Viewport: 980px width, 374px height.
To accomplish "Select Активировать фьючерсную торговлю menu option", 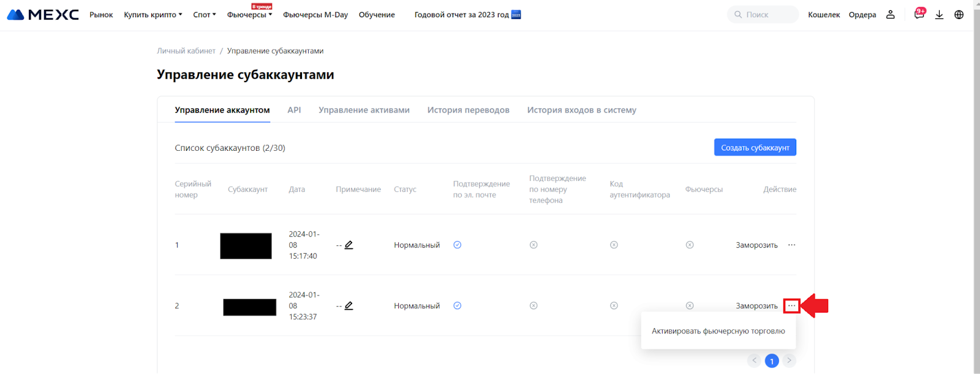I will (x=718, y=331).
